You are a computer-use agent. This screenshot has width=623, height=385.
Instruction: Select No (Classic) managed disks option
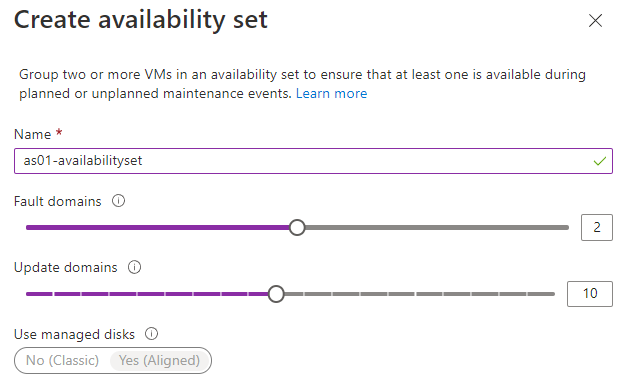click(x=62, y=360)
